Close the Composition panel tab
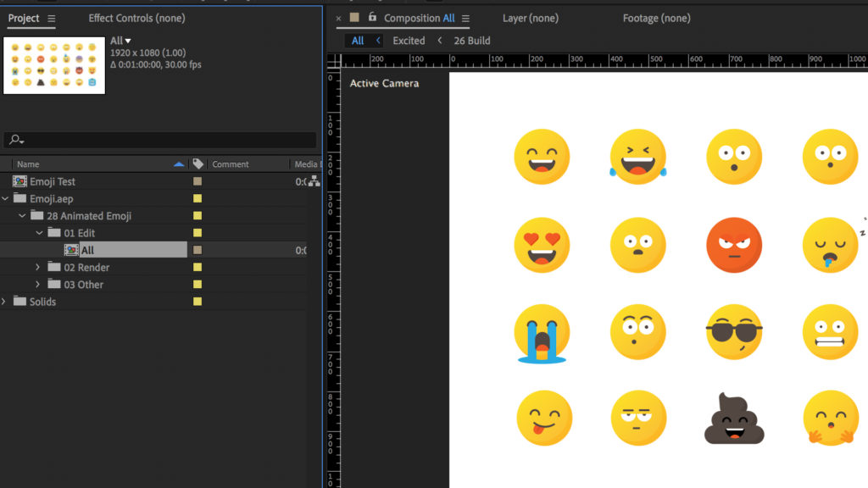This screenshot has height=488, width=868. click(x=339, y=18)
